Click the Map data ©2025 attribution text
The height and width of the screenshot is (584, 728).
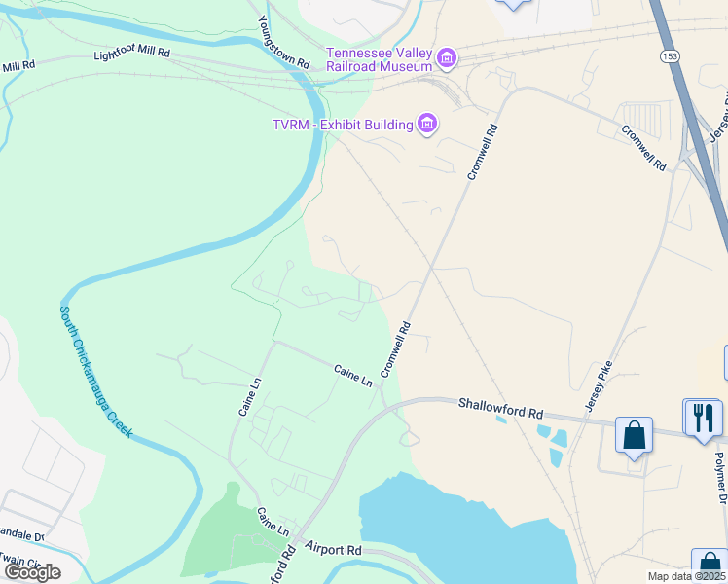(686, 576)
